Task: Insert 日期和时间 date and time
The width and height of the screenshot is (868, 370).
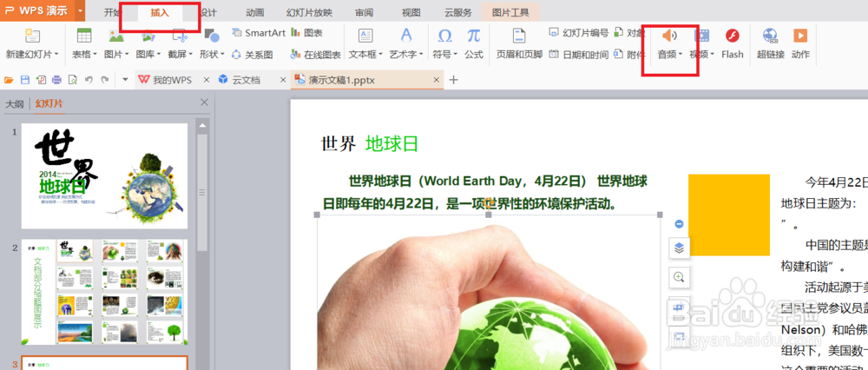Action: click(578, 54)
